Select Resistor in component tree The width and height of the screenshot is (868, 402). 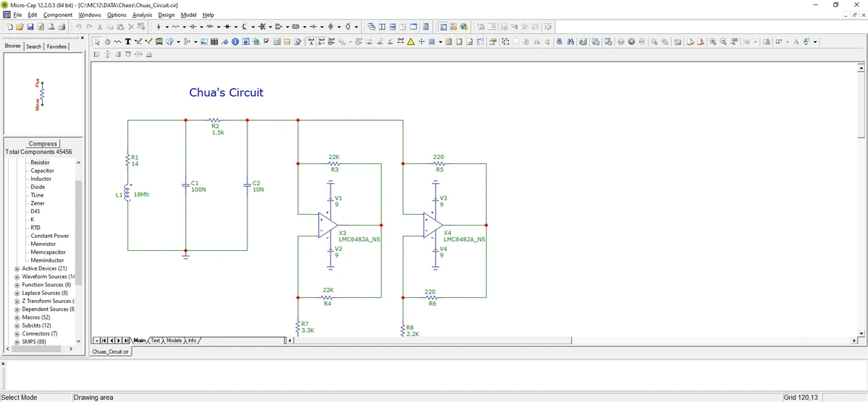41,163
